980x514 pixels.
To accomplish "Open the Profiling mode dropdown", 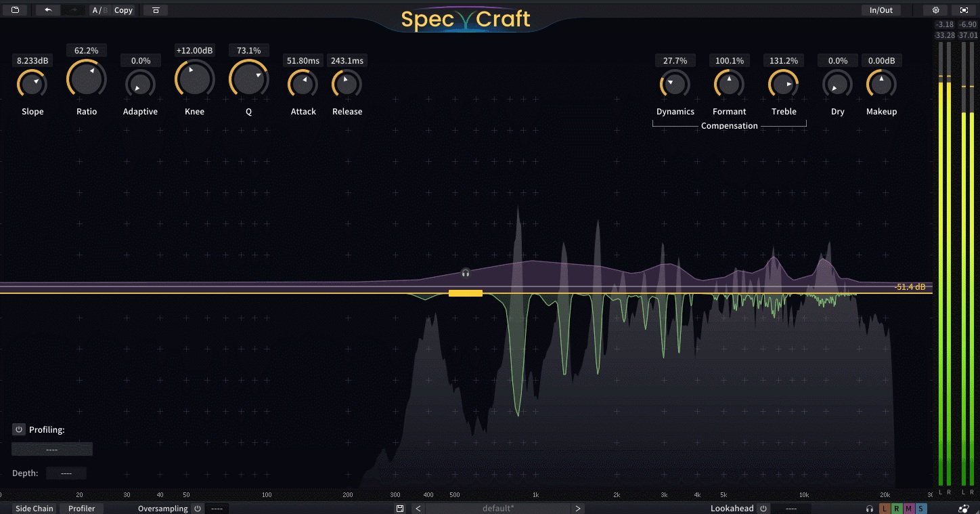I will tap(52, 450).
